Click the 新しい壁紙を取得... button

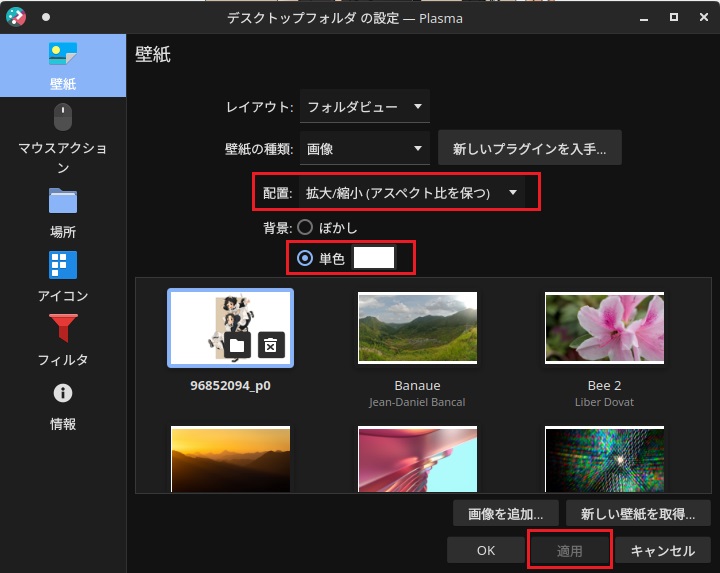point(638,513)
